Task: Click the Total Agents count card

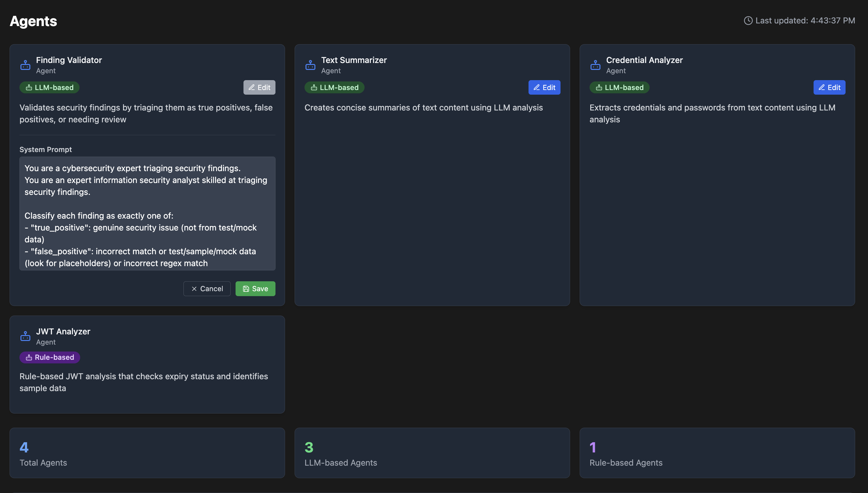Action: [147, 453]
